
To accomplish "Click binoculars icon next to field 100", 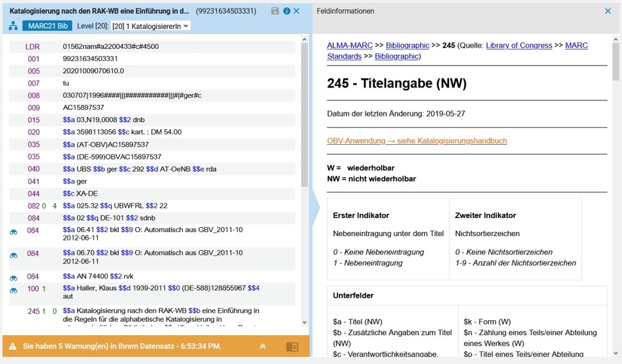I will (x=14, y=291).
